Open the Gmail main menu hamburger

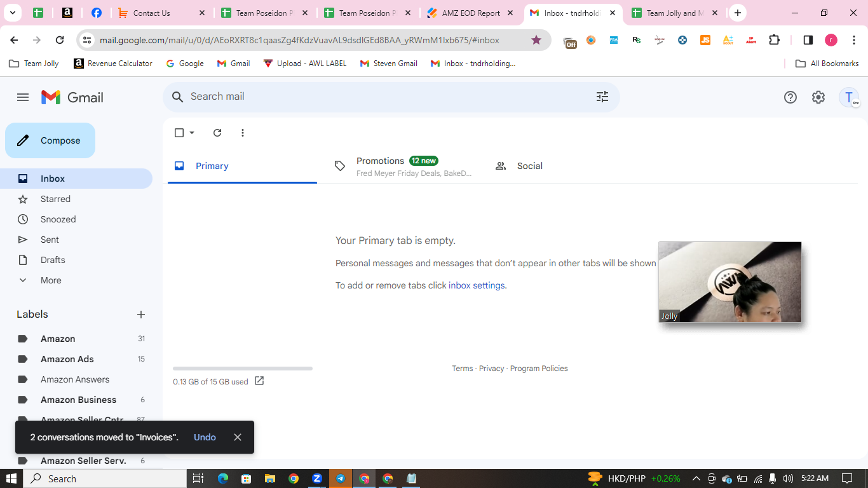coord(23,97)
